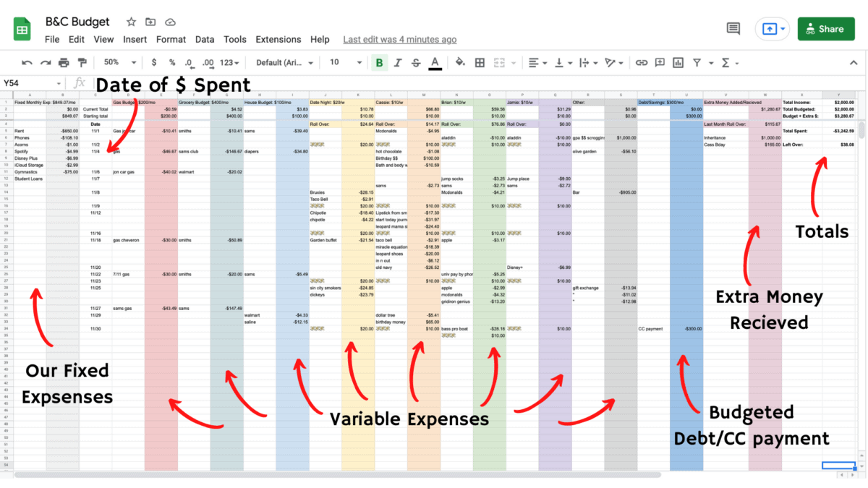Open the Format menu
The width and height of the screenshot is (868, 488).
[171, 40]
